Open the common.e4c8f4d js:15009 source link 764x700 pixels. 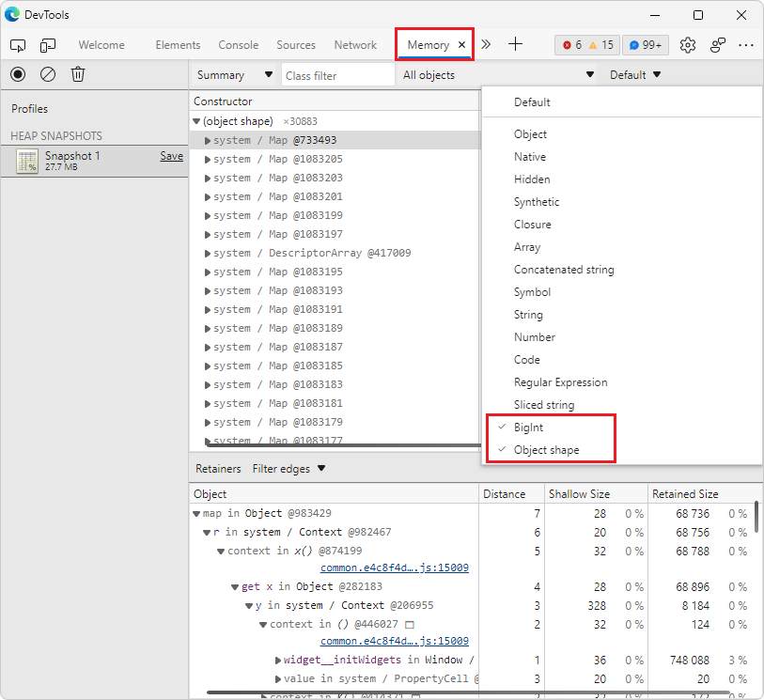396,568
